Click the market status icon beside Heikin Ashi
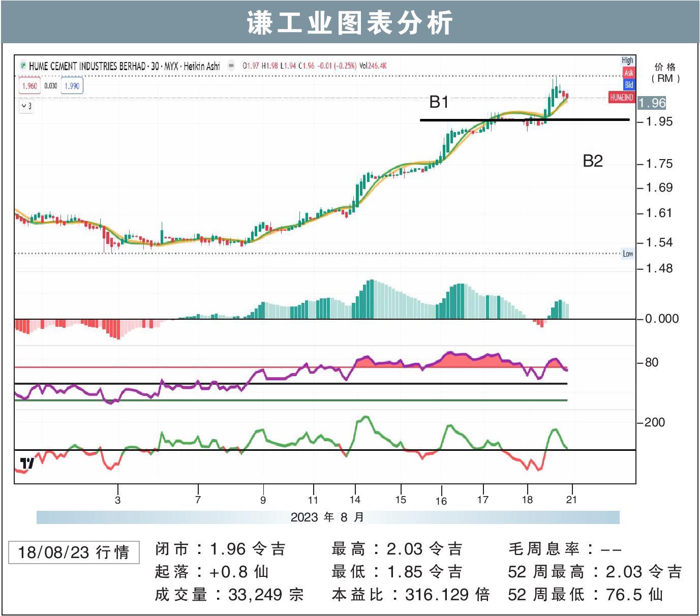700x616 pixels. coord(231,65)
